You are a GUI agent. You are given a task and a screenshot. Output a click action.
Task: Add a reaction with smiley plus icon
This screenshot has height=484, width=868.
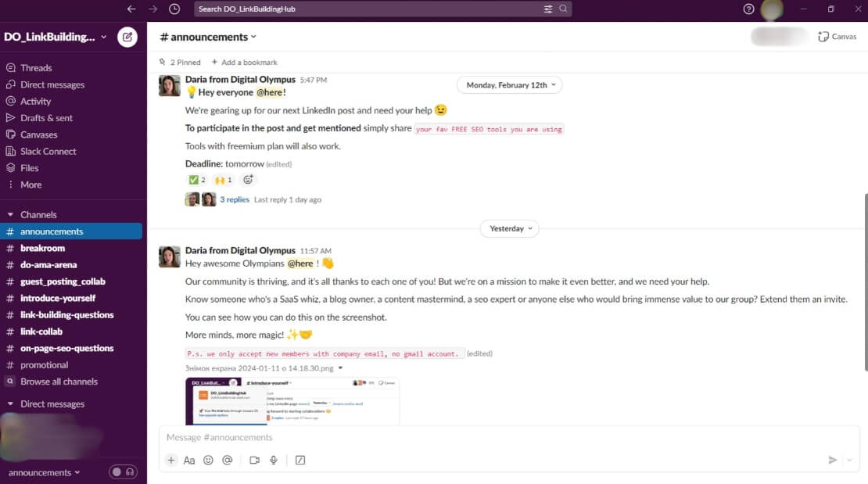coord(248,179)
